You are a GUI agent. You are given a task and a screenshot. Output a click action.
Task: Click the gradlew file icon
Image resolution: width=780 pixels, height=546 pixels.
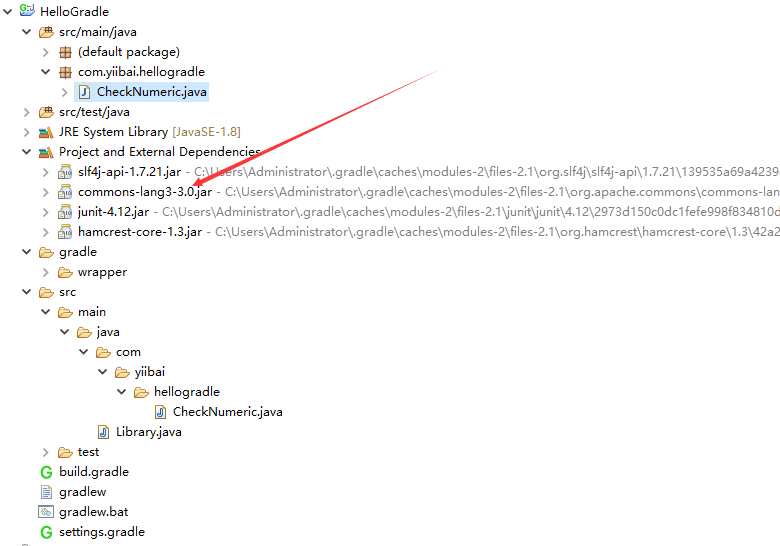[46, 492]
